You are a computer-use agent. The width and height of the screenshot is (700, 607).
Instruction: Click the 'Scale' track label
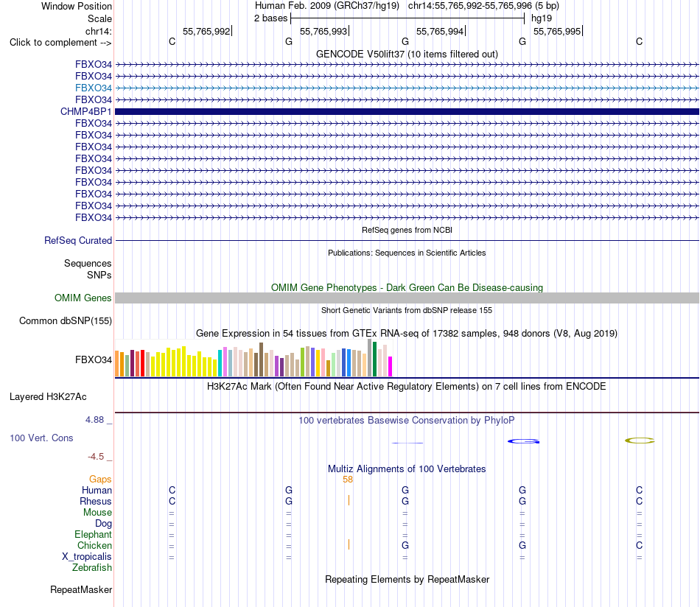pos(99,18)
